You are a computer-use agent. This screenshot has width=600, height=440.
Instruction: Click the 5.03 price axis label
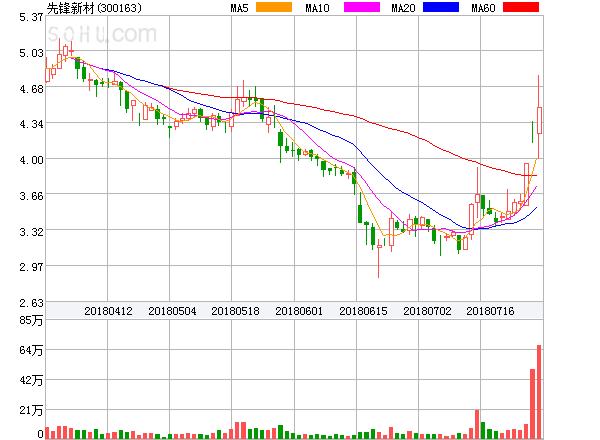coord(31,53)
